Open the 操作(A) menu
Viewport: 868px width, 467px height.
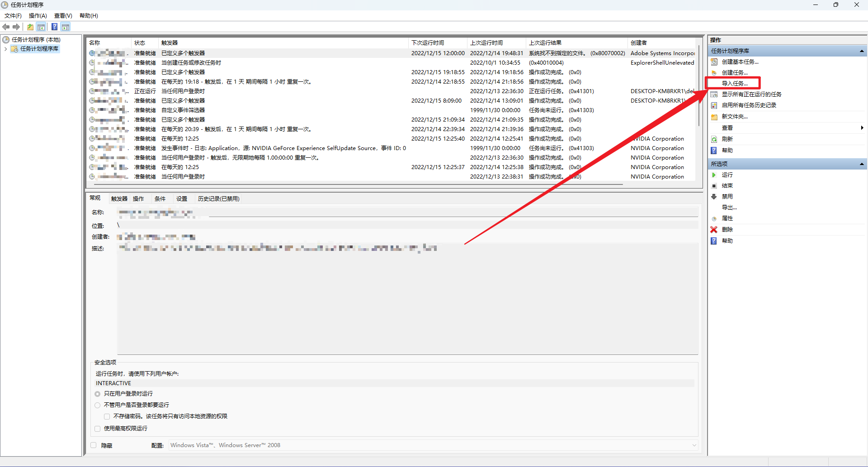coord(38,16)
